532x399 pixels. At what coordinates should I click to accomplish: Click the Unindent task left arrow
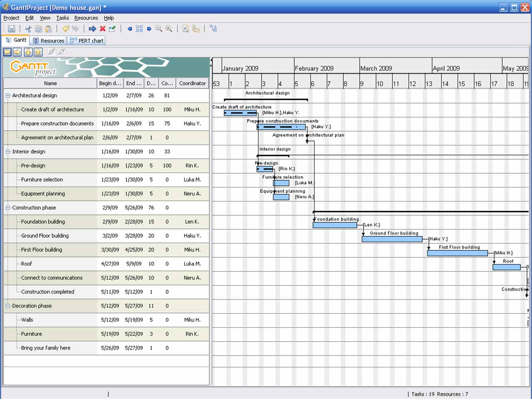7,52
